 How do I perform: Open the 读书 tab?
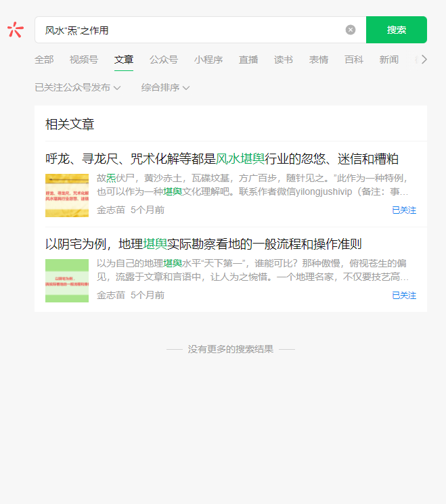(x=284, y=60)
